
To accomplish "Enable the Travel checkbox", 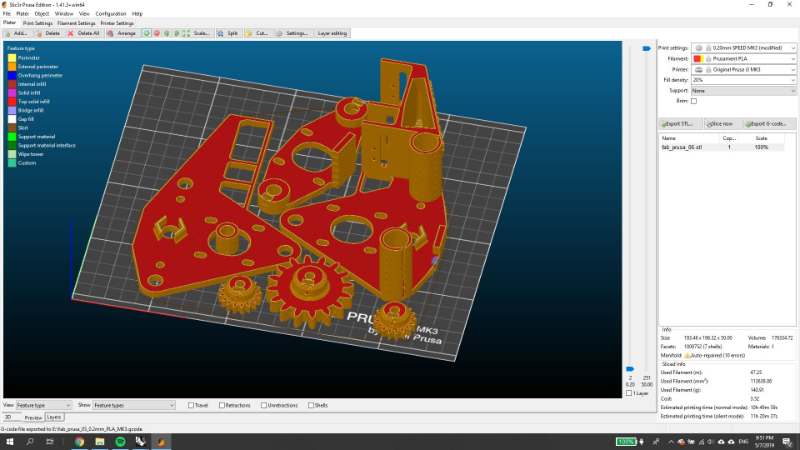I will pos(191,405).
